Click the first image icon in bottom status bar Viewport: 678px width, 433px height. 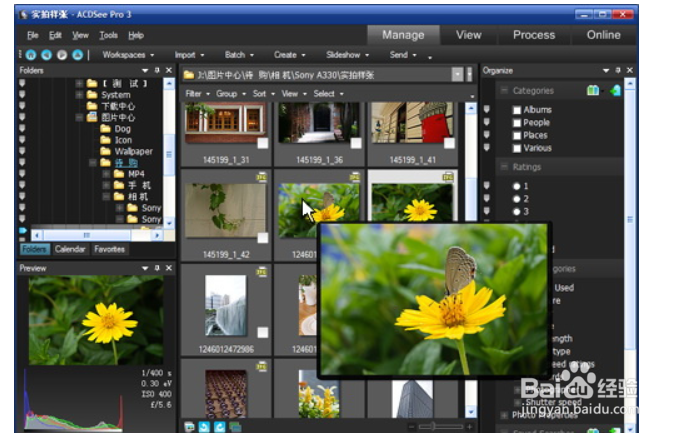[x=189, y=427]
